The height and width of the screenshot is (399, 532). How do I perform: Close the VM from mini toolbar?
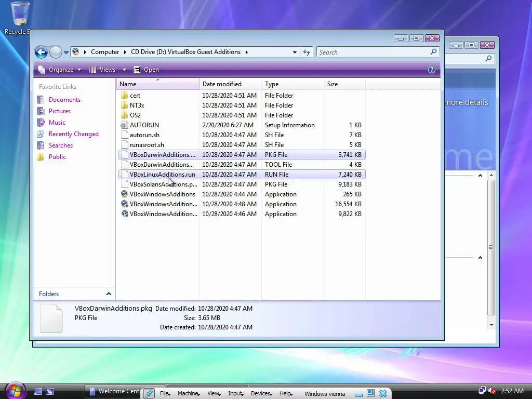pos(383,393)
